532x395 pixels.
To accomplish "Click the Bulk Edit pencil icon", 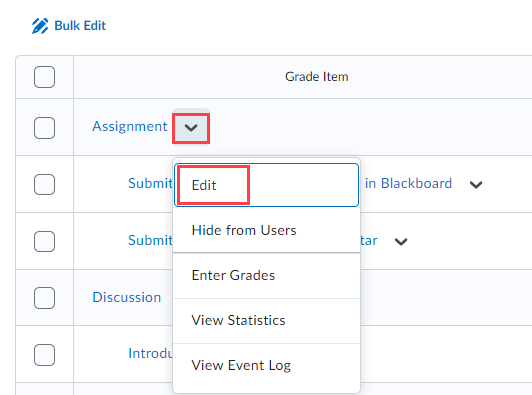I will 40,26.
